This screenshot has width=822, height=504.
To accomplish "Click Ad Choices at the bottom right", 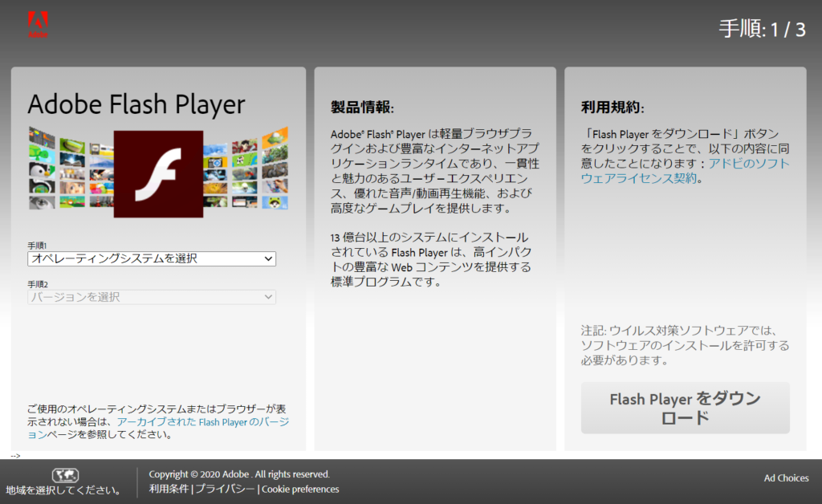I will 785,478.
